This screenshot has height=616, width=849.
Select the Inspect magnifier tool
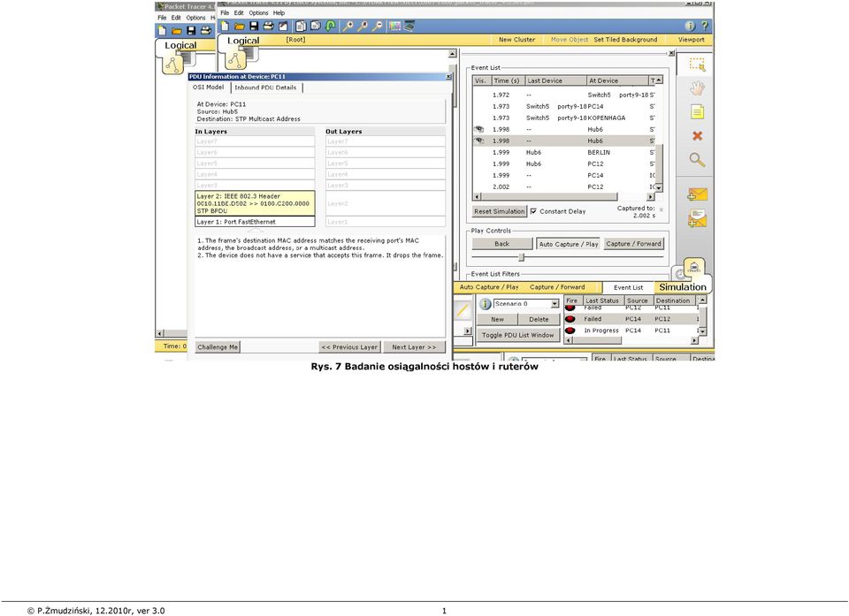[698, 160]
